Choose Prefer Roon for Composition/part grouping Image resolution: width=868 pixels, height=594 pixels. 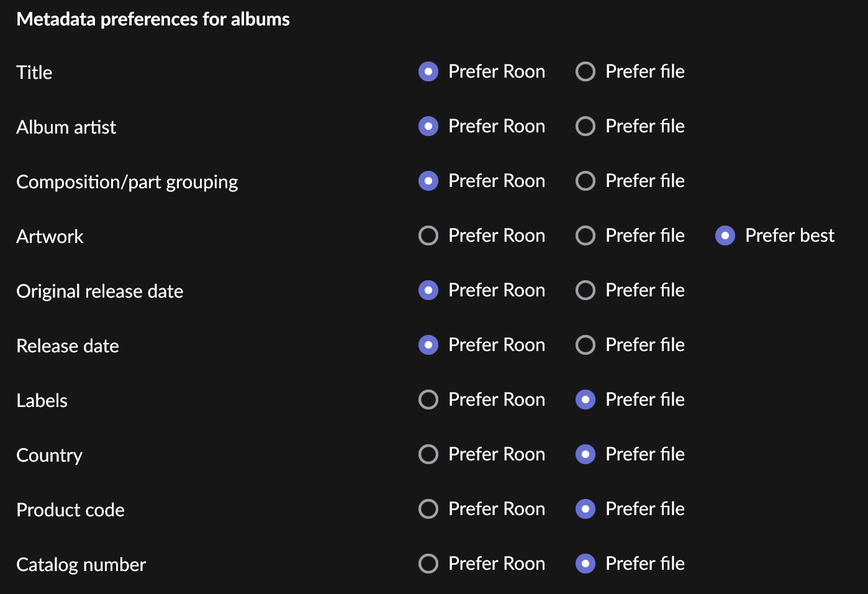[x=428, y=181]
